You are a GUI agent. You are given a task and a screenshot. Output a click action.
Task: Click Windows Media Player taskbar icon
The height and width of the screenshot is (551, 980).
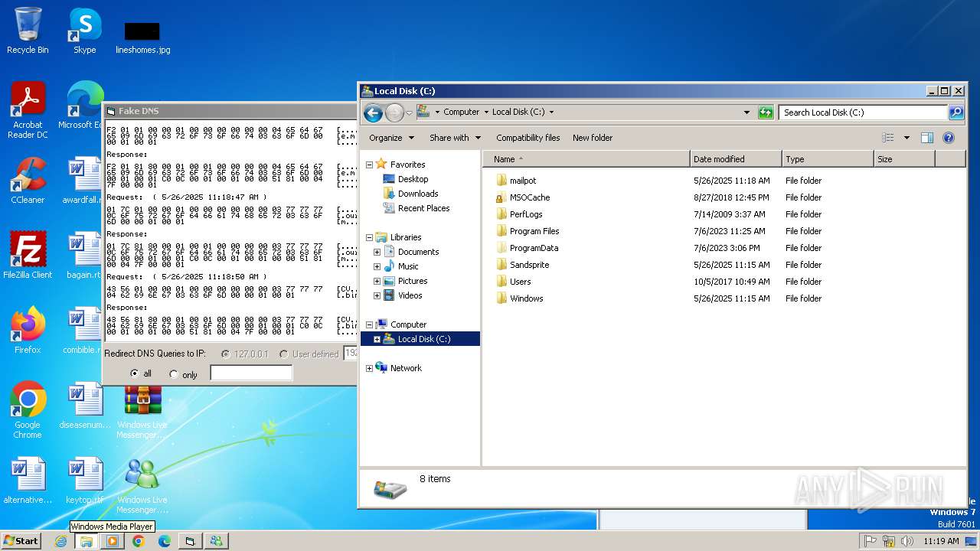tap(112, 541)
